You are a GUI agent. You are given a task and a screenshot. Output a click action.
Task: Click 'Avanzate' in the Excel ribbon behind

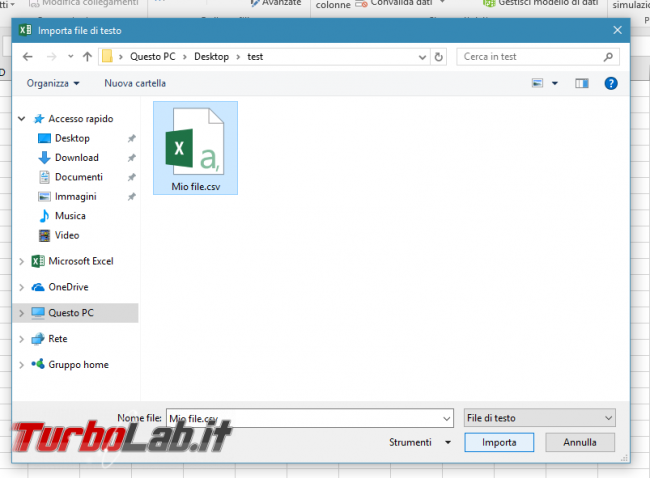point(281,3)
